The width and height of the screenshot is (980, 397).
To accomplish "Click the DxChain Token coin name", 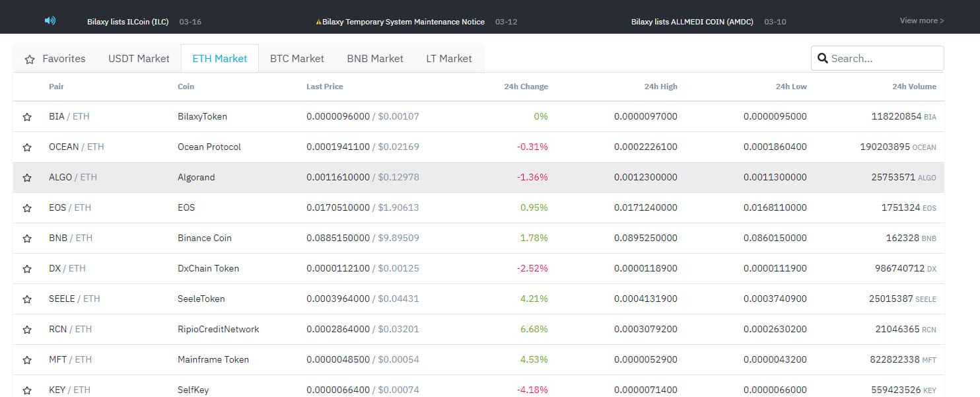I will (209, 268).
